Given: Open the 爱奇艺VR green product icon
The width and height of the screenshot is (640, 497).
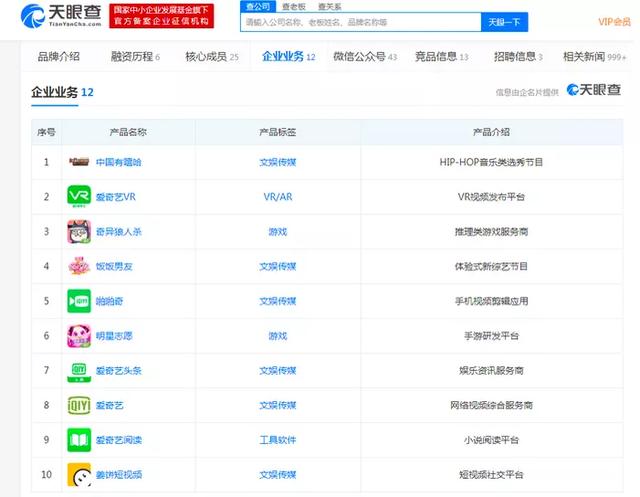Looking at the screenshot, I should (x=79, y=196).
